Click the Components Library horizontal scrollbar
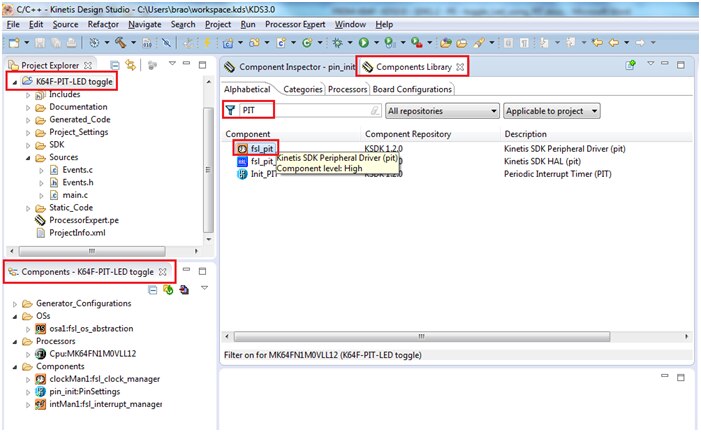Screen dimensions: 701x432 point(422,336)
